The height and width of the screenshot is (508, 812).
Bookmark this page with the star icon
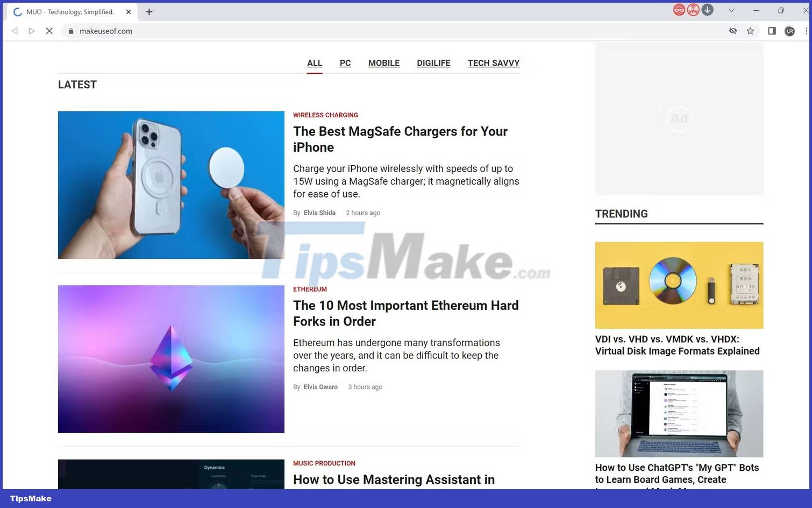(x=750, y=31)
